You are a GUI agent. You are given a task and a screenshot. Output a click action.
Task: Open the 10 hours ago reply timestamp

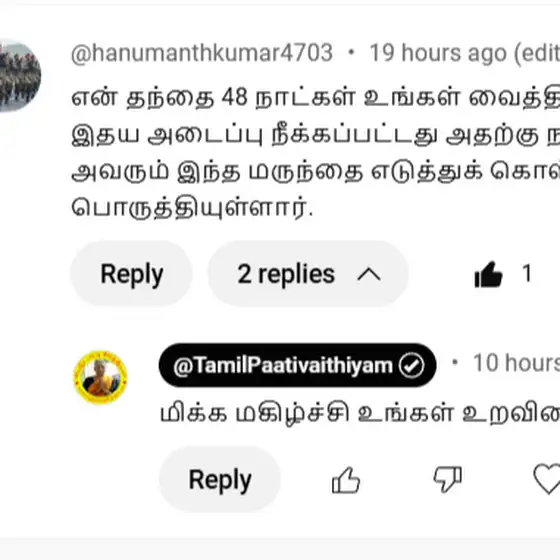coord(516,363)
